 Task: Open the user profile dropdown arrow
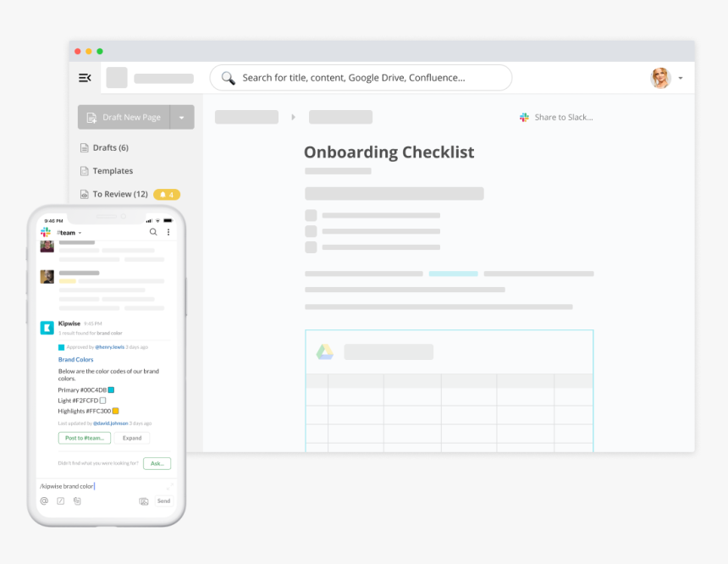(681, 79)
